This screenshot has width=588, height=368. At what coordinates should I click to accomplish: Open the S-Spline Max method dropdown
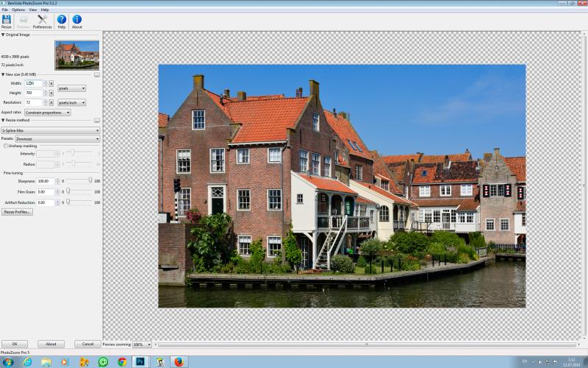point(51,130)
